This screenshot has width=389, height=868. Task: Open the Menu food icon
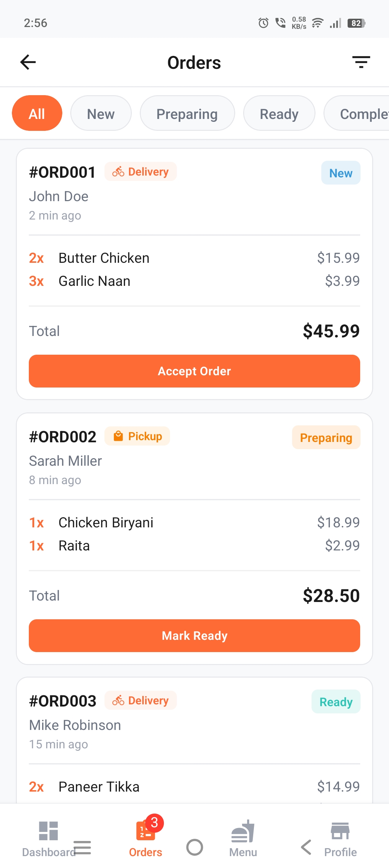243,831
